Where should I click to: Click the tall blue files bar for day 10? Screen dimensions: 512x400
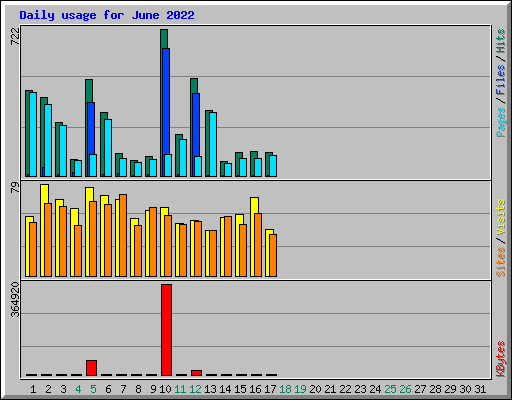tap(166, 100)
